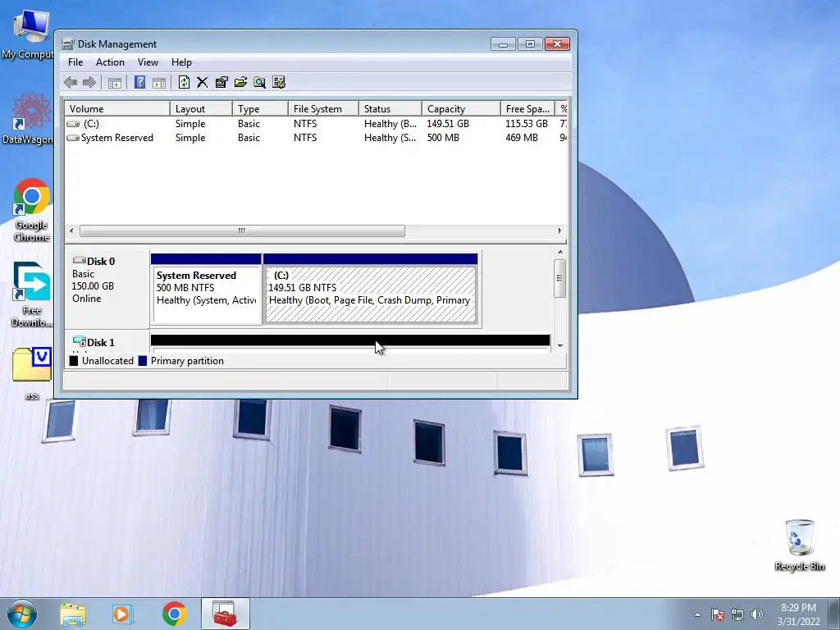Open the Windows Start menu

pos(22,614)
